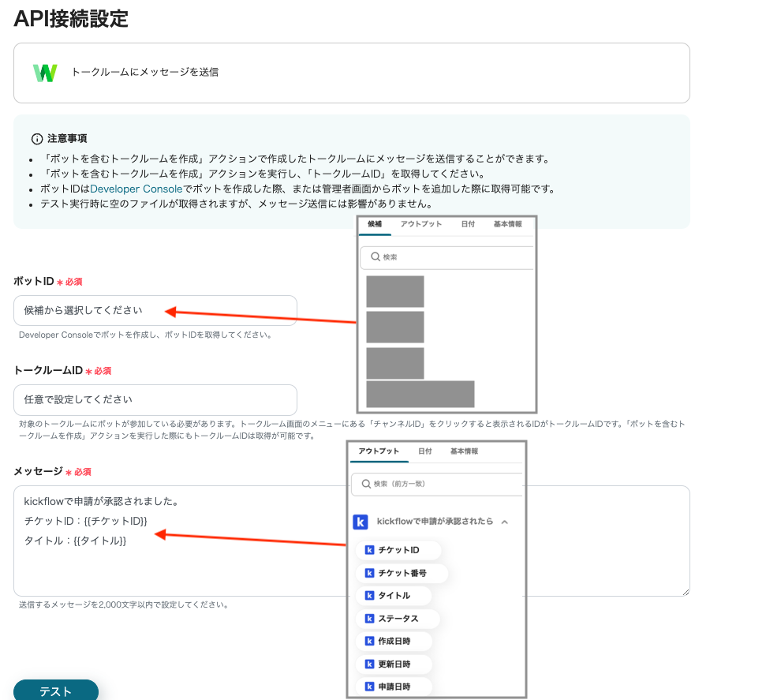Switch to 日付 tab in lower popup
The height and width of the screenshot is (700, 781).
click(425, 451)
